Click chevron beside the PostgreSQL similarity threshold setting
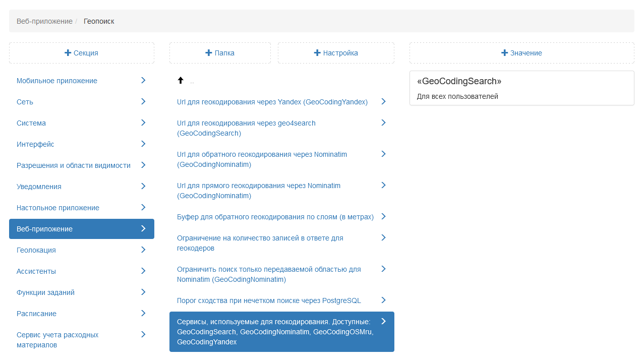 pyautogui.click(x=383, y=300)
